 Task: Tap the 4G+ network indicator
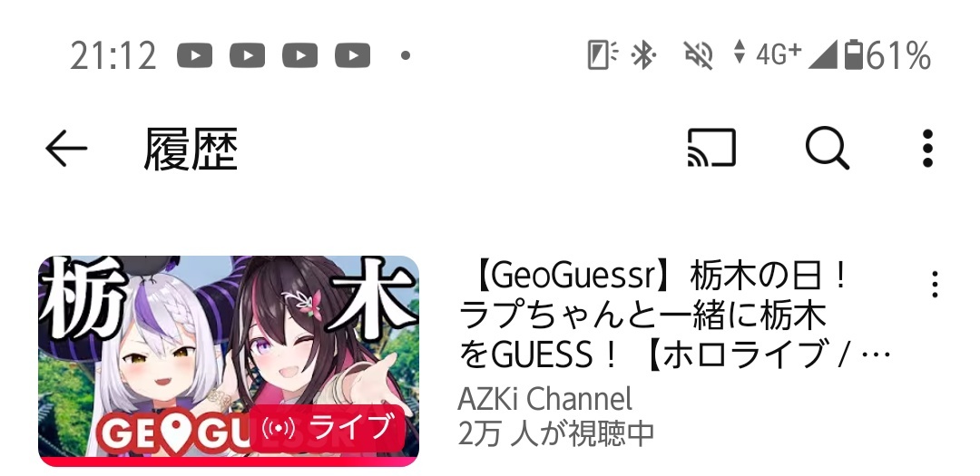(x=778, y=54)
